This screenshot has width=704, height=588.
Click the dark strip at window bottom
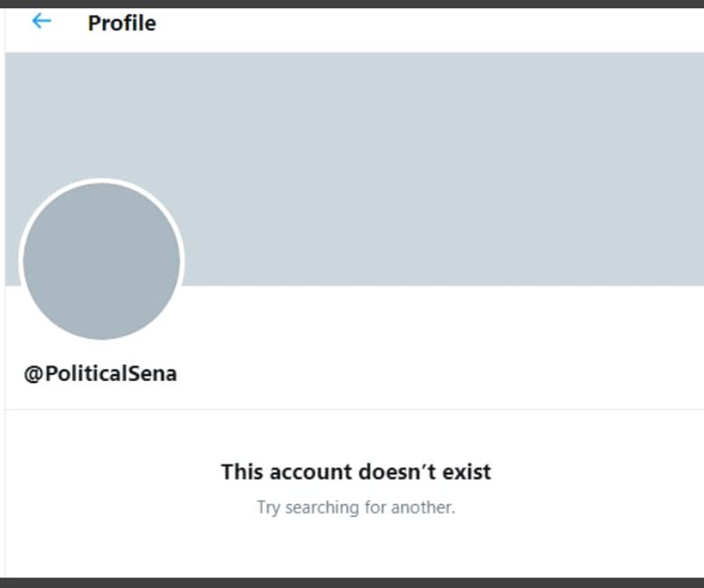click(x=352, y=583)
